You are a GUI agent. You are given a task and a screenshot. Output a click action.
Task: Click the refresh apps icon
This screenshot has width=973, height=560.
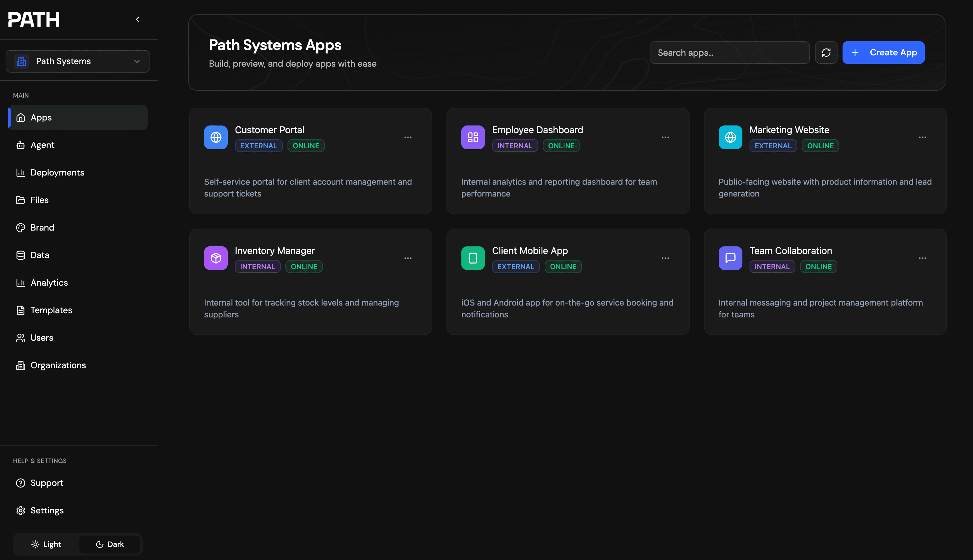point(826,53)
